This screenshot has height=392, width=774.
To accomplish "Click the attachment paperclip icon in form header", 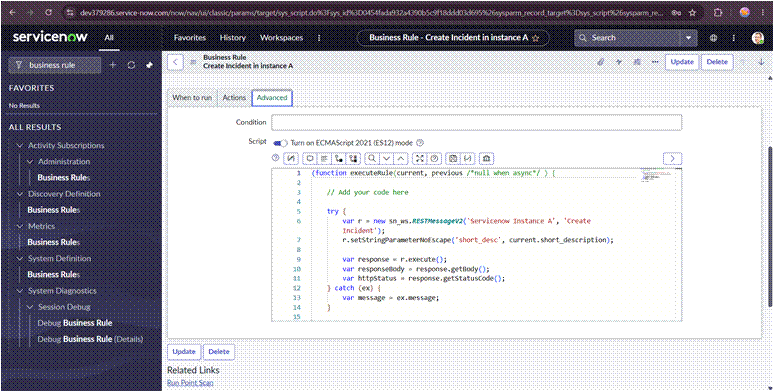I will point(601,62).
